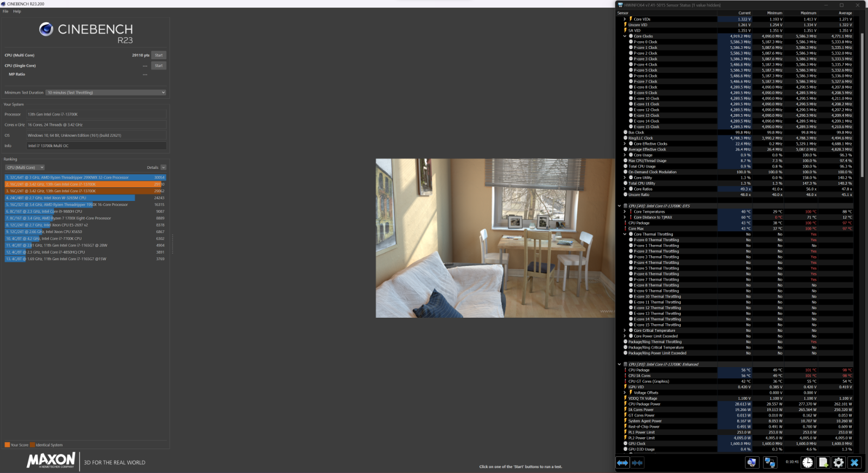Click lightning icon beside SA VID
Screen dimensions: 868x473
[626, 30]
